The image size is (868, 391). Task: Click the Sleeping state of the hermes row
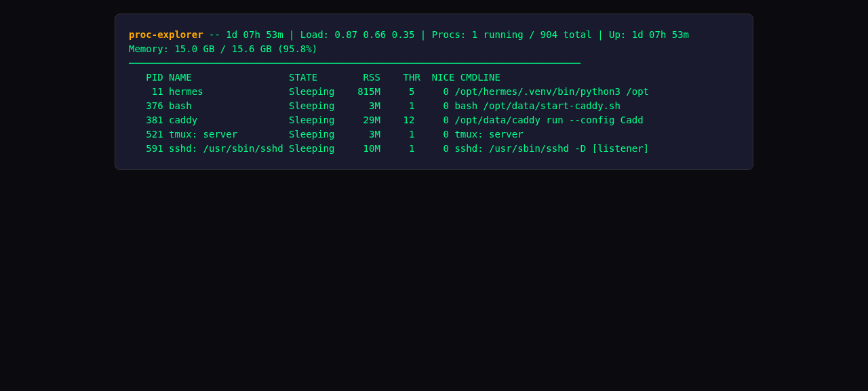(x=312, y=91)
